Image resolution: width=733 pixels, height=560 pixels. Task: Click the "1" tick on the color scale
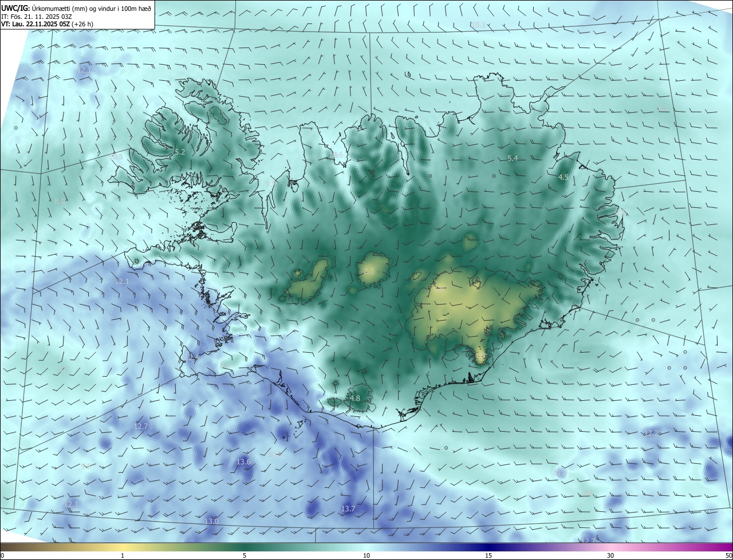(x=123, y=555)
